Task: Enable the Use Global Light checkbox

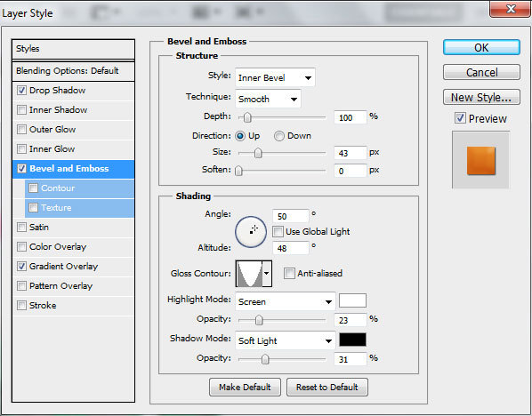Action: pyautogui.click(x=278, y=232)
